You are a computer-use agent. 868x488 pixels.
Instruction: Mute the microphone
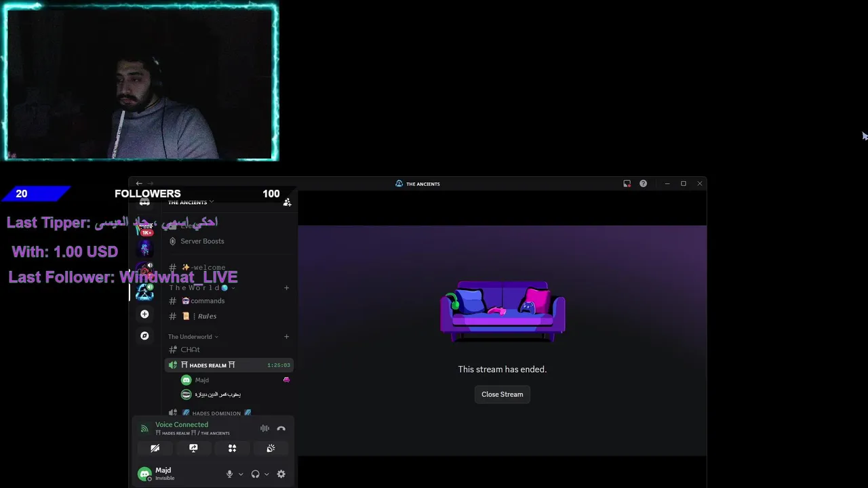[x=229, y=474]
